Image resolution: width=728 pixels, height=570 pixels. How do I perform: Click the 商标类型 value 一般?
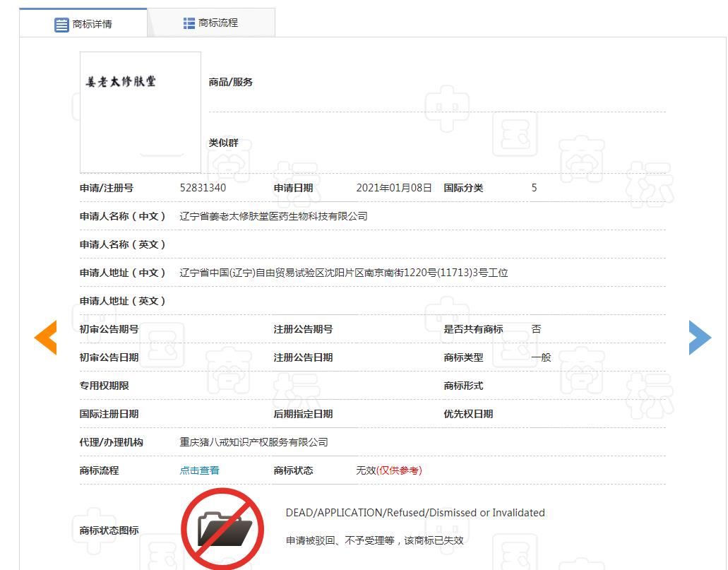(x=542, y=357)
